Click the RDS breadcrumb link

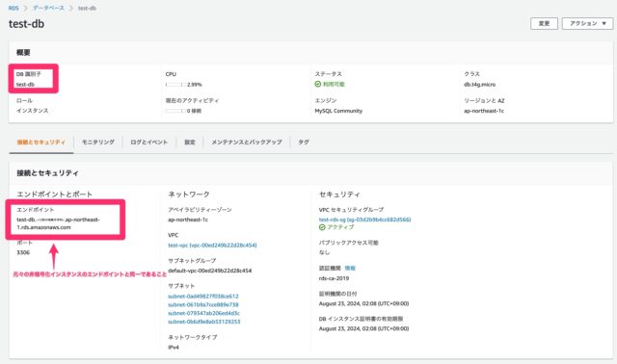pyautogui.click(x=13, y=8)
